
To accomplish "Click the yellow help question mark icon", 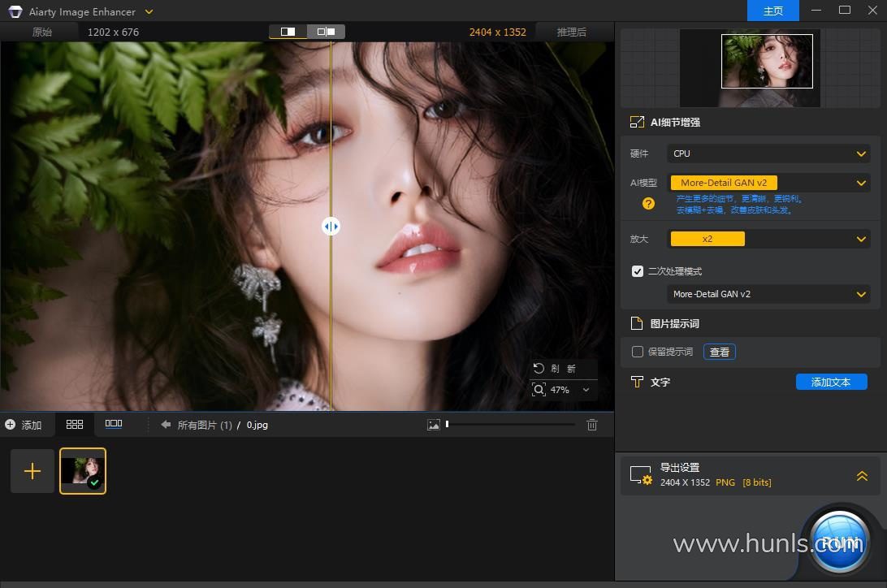I will 648,204.
